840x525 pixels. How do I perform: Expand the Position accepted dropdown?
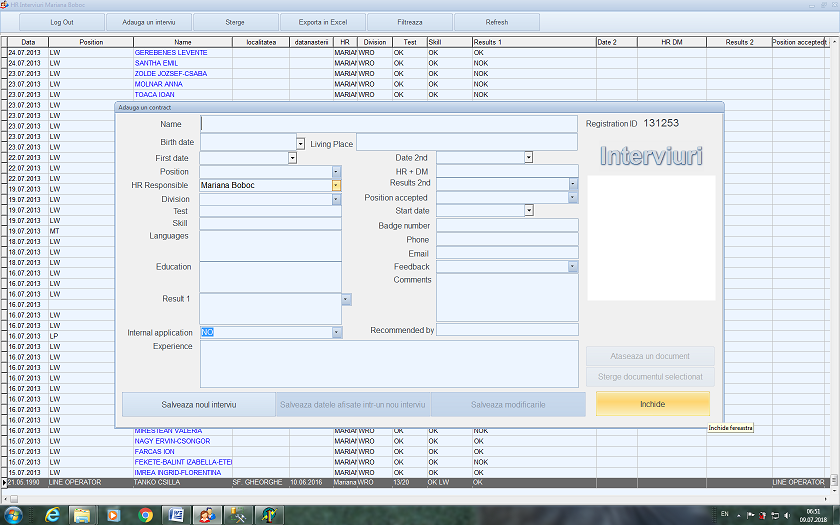(x=573, y=198)
